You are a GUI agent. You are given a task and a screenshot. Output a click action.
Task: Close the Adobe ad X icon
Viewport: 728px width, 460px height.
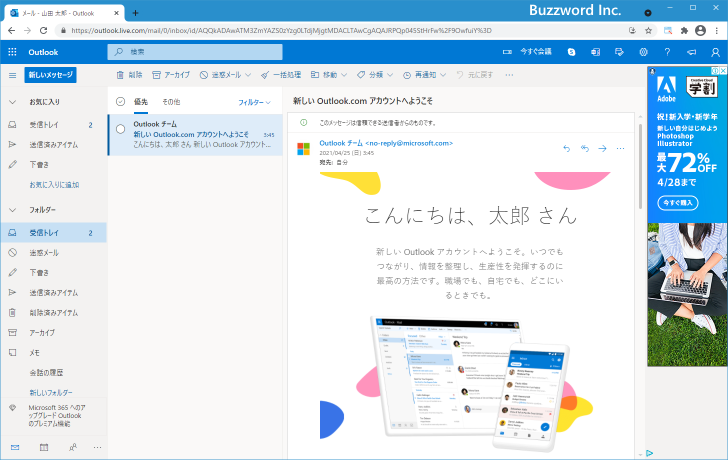click(723, 71)
